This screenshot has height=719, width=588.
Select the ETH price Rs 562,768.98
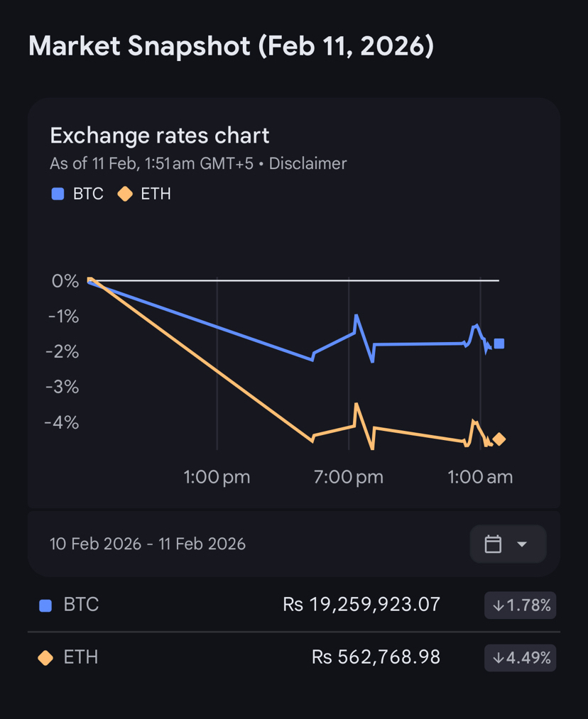point(376,657)
